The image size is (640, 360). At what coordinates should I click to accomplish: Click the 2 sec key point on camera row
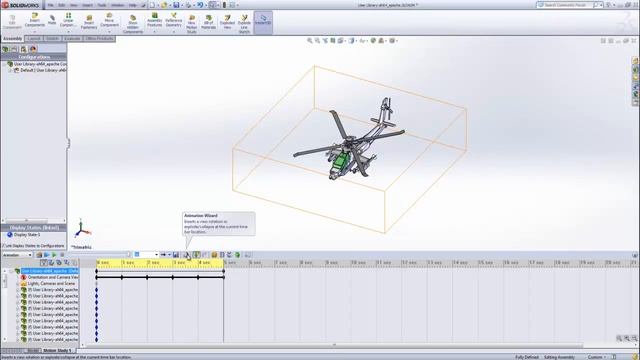pos(147,278)
